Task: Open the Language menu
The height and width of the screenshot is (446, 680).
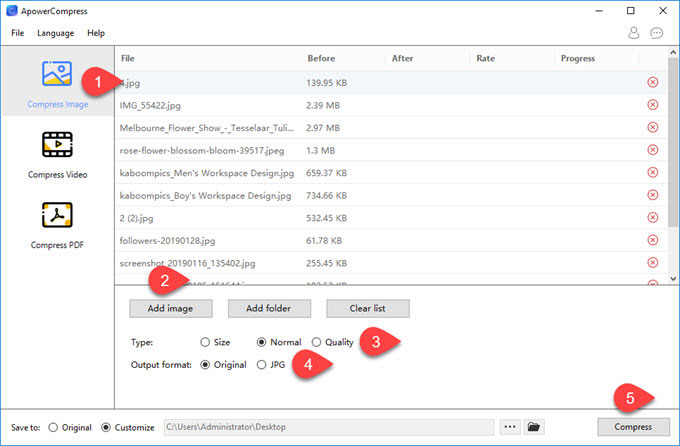Action: (56, 33)
